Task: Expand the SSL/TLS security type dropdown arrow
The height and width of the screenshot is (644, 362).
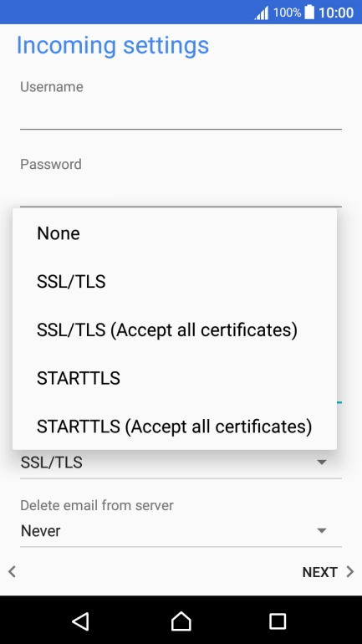Action: click(322, 463)
